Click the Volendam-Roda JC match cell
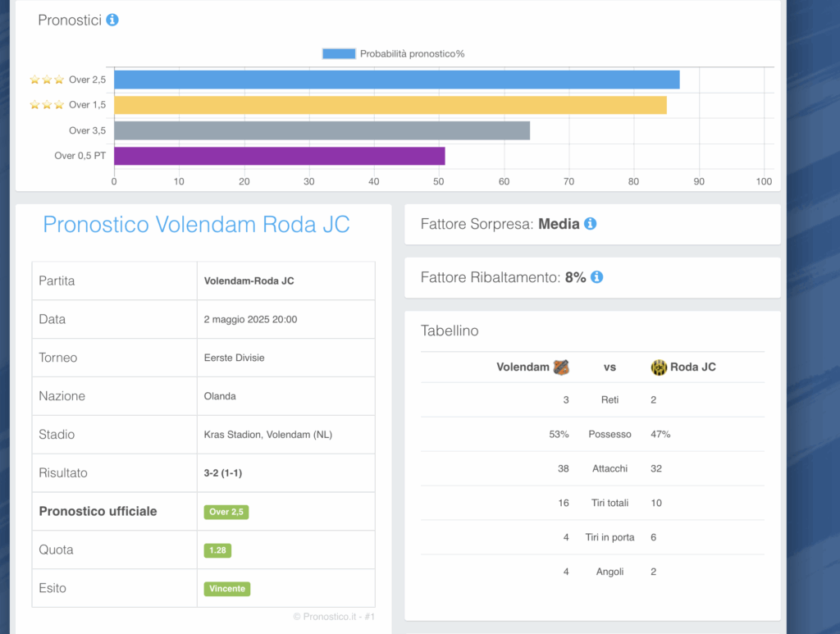This screenshot has width=840, height=634. [286, 281]
